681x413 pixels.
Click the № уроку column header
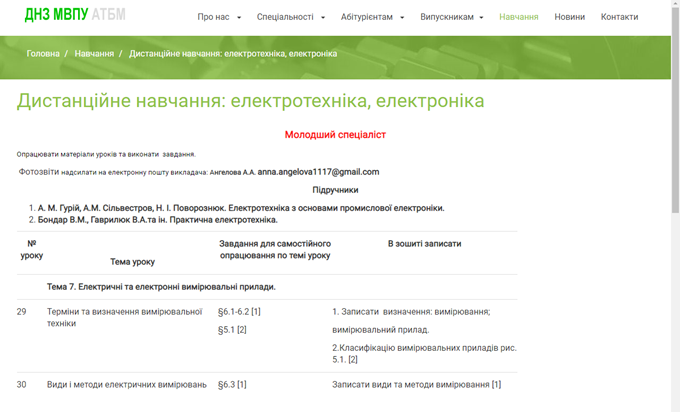[32, 250]
